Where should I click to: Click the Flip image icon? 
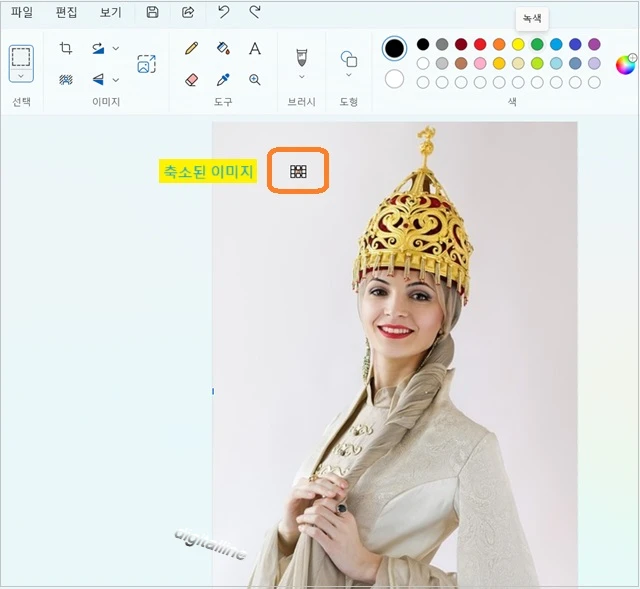[98, 79]
